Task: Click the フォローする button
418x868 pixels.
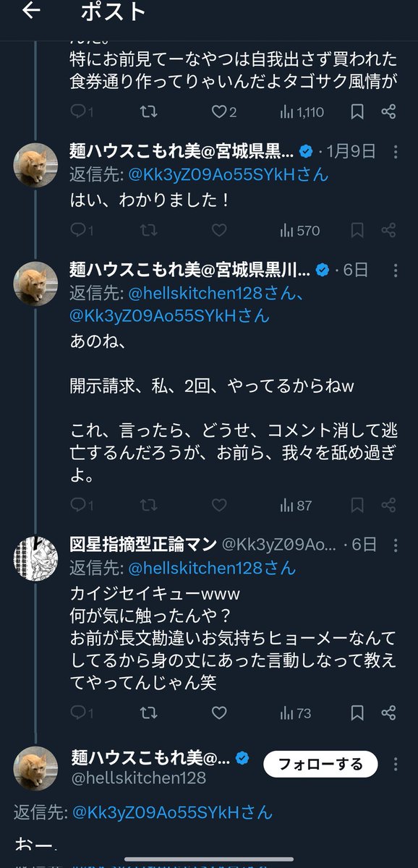Action: click(x=321, y=764)
